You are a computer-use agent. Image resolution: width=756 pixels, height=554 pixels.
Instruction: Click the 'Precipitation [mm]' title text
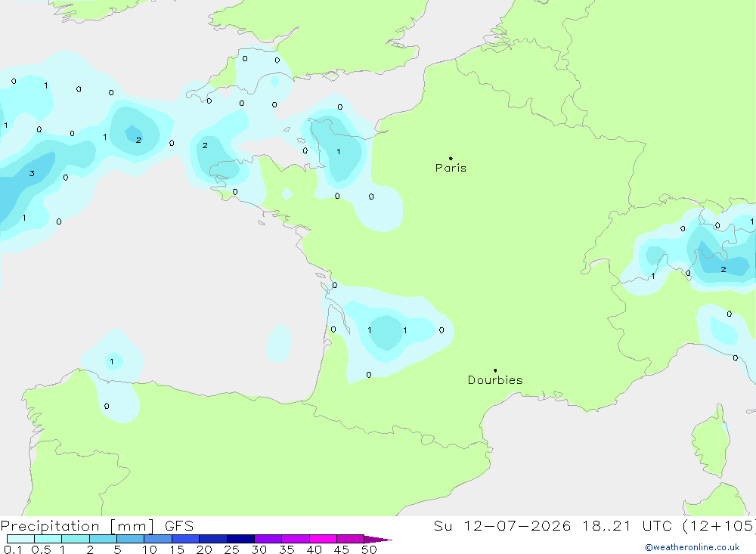[x=77, y=526]
